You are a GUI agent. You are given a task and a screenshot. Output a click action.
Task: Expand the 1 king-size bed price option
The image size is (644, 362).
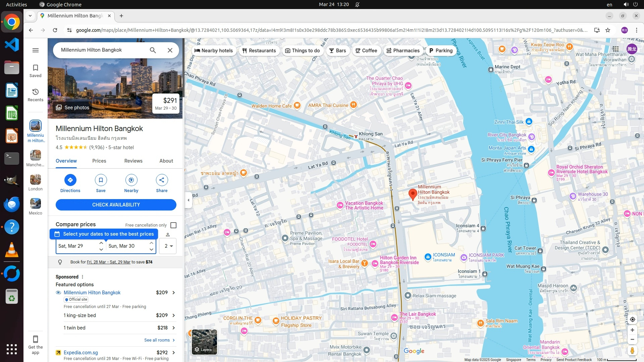coord(173,315)
